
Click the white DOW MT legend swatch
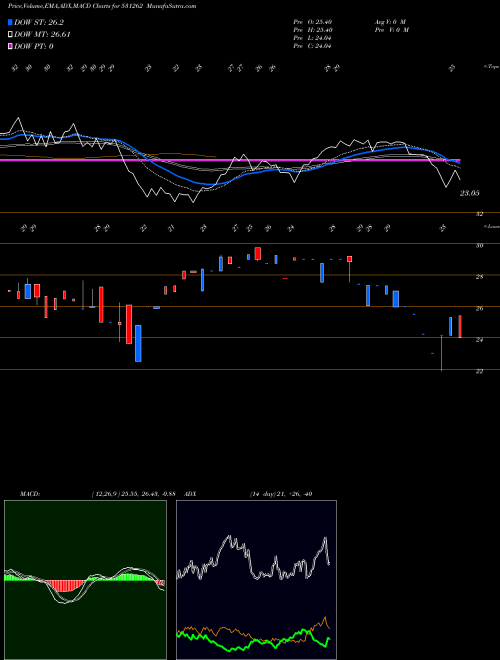pos(10,35)
